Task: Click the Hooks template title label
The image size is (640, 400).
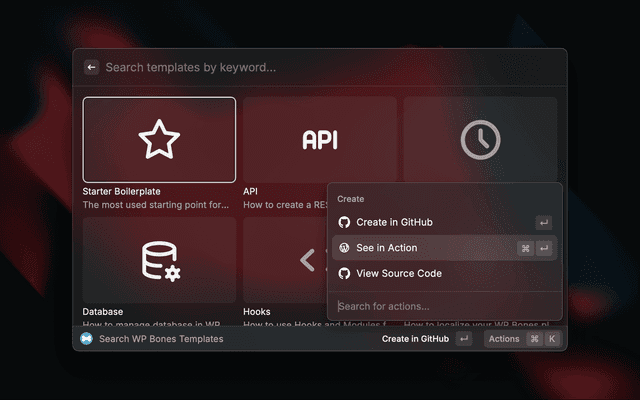Action: click(257, 312)
